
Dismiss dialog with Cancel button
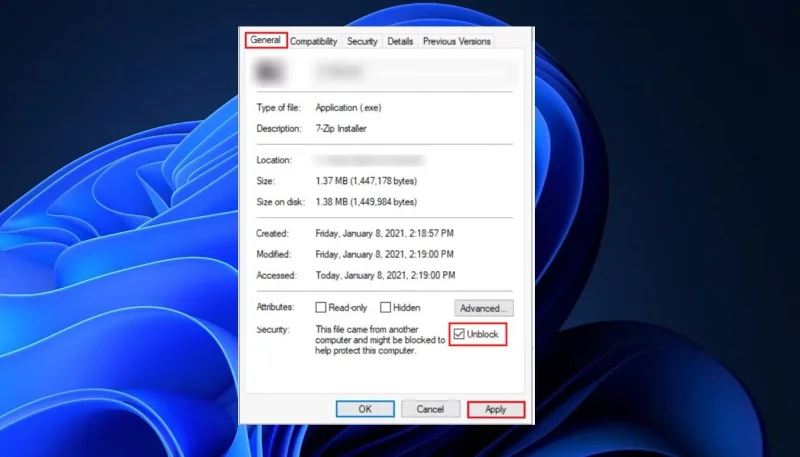[x=430, y=409]
